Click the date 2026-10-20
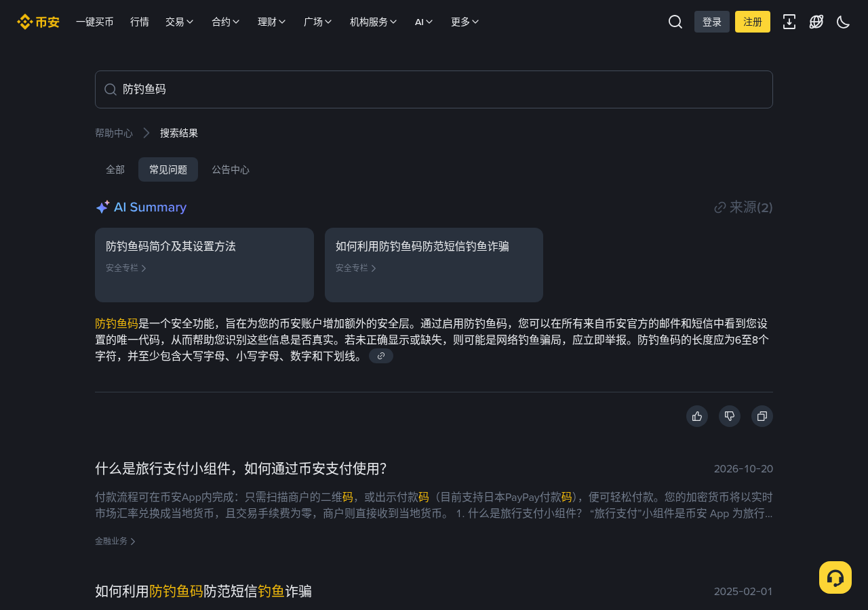This screenshot has width=868, height=610. (x=743, y=468)
